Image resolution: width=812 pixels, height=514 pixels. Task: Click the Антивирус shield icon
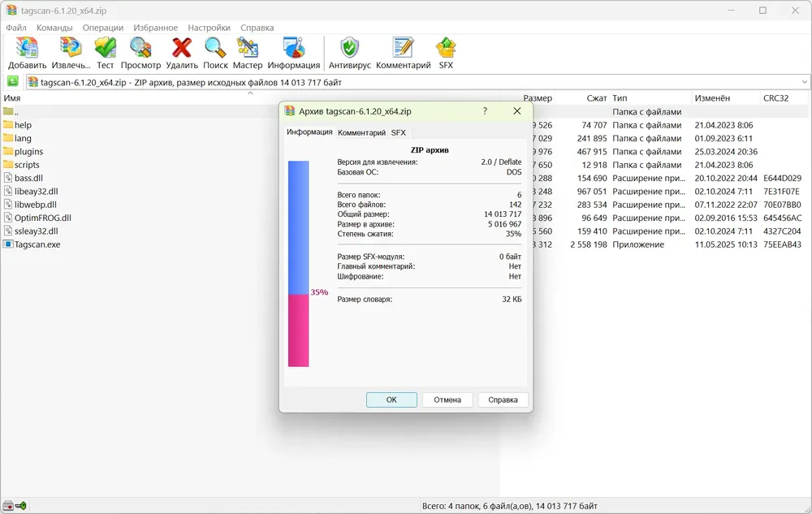349,48
